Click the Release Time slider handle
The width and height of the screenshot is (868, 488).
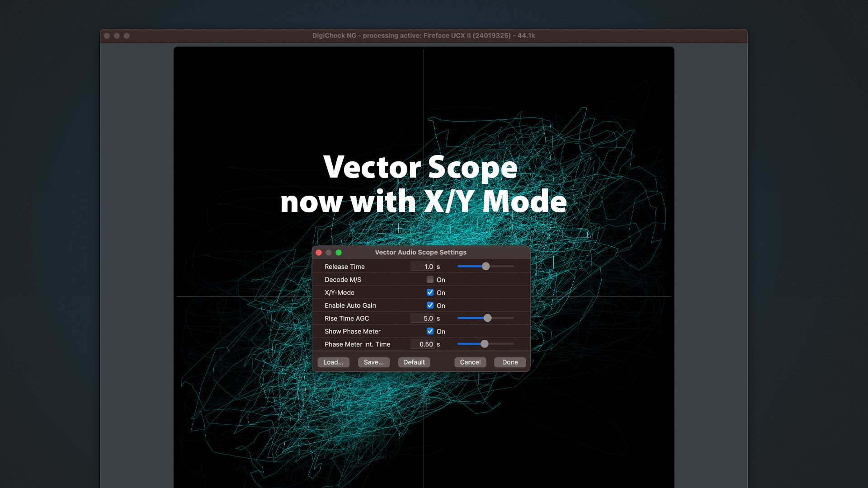click(x=486, y=267)
